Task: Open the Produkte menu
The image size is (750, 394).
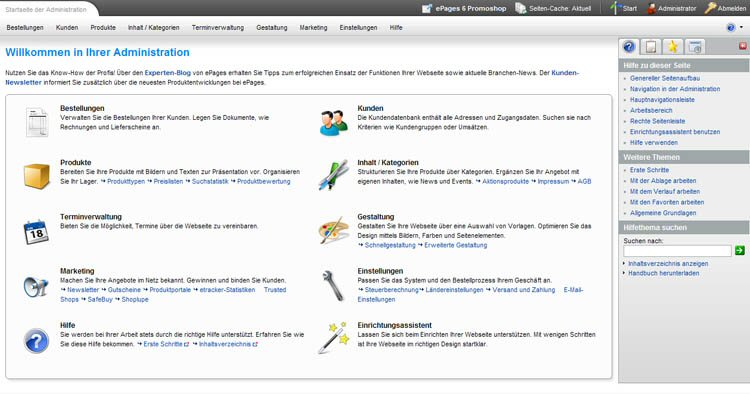Action: point(103,28)
